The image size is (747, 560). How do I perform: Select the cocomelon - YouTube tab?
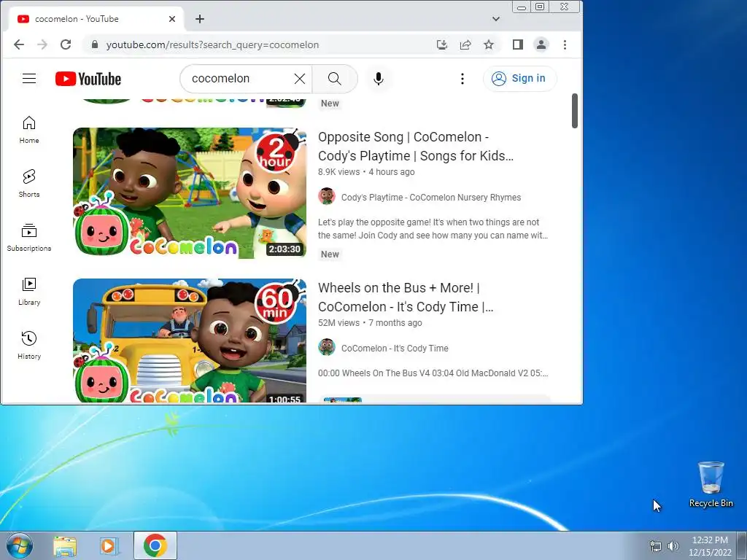tap(97, 19)
